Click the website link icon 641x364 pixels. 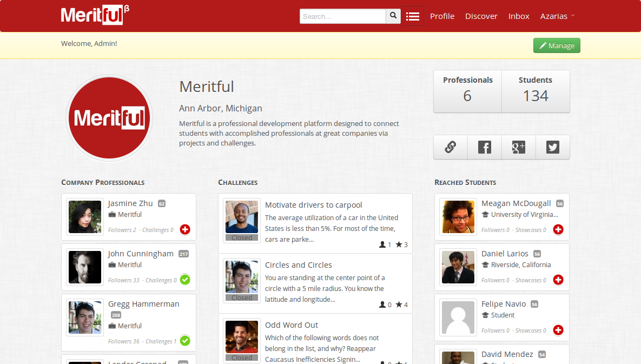click(451, 147)
